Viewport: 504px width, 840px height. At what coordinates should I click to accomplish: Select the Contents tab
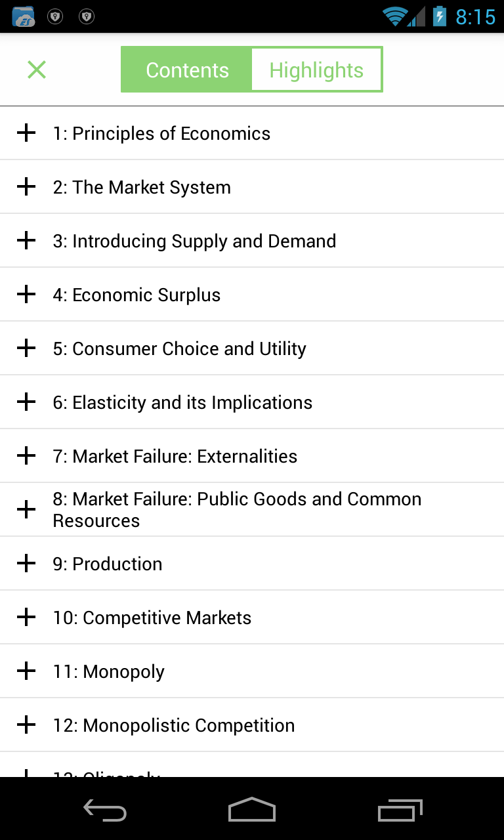point(187,70)
